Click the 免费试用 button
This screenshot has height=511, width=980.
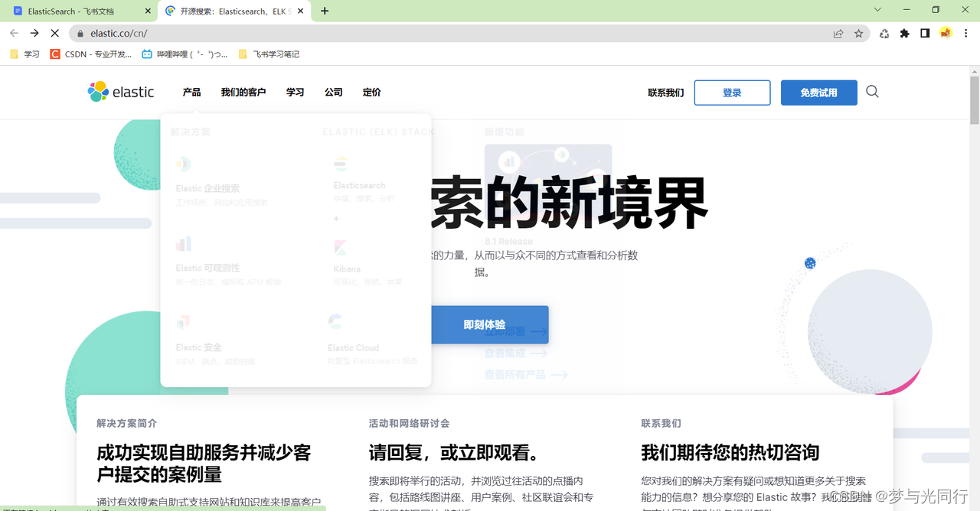point(818,92)
